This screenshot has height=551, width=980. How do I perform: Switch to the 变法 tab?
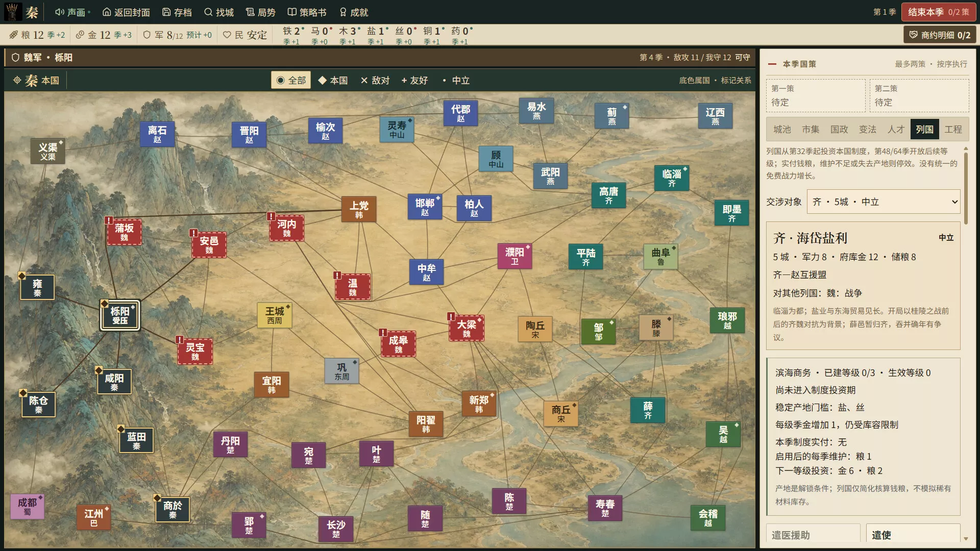(x=868, y=130)
